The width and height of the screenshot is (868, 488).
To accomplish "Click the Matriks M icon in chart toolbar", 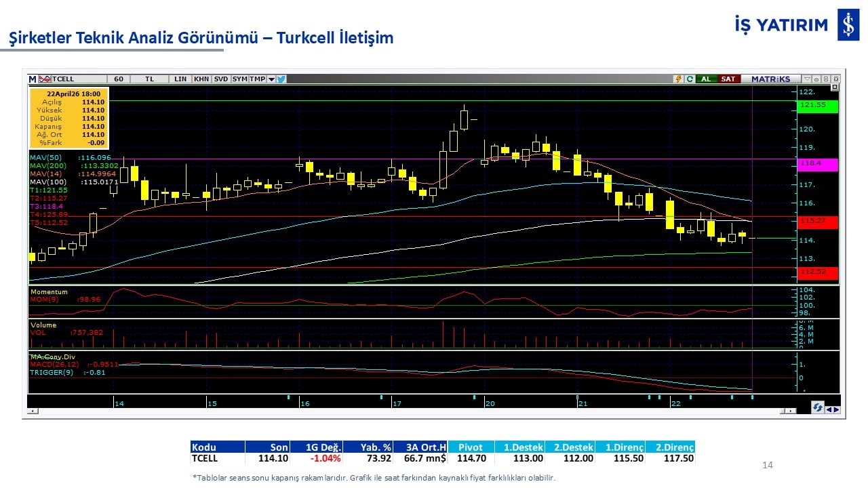I will [x=33, y=79].
